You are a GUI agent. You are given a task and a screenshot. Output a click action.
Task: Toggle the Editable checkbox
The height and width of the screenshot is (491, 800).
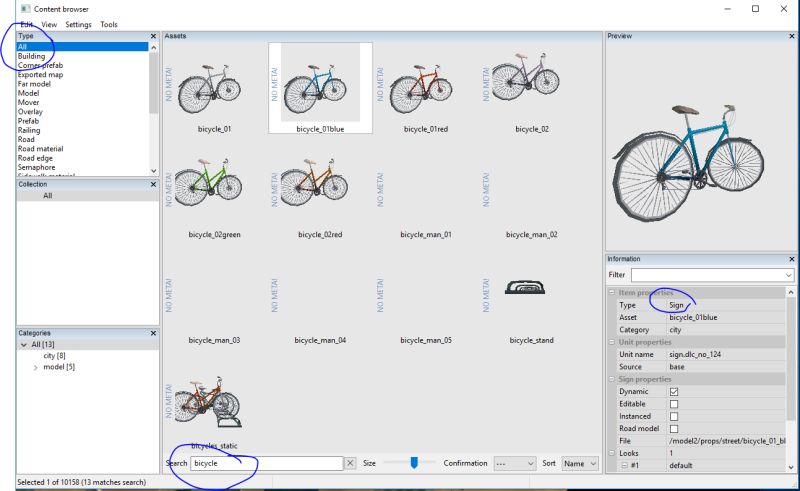click(674, 404)
